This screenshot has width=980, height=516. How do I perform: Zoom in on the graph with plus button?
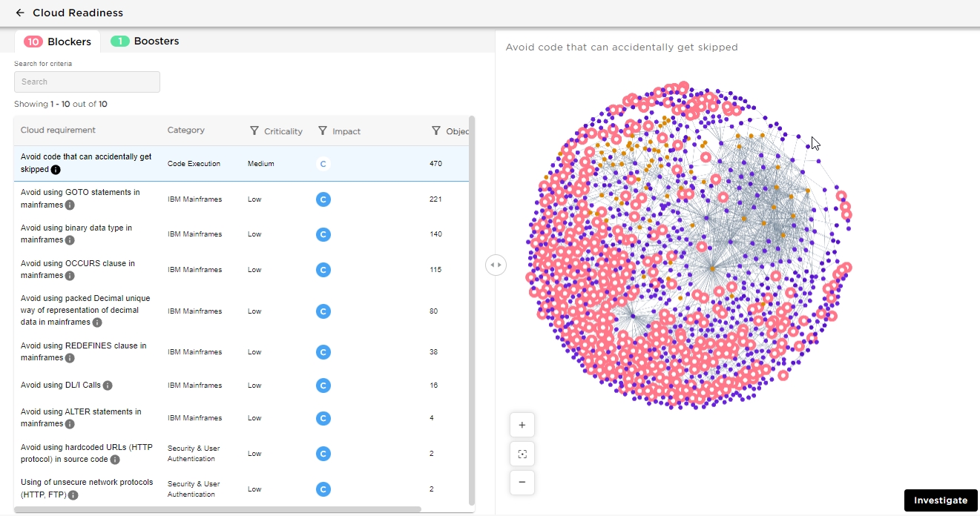click(522, 425)
